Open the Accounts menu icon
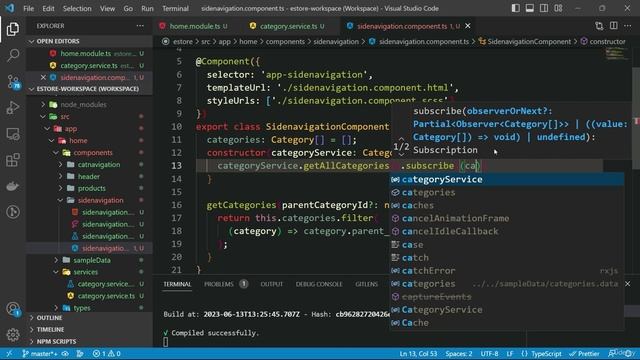 (x=13, y=309)
